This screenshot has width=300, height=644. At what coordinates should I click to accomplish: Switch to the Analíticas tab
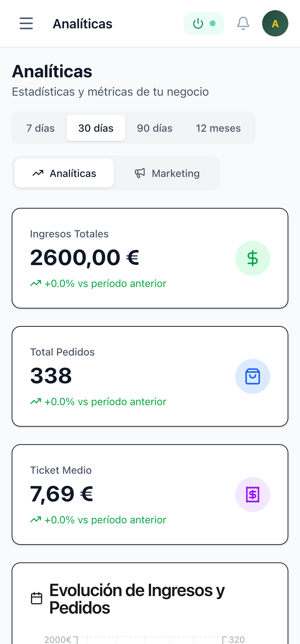pos(64,173)
